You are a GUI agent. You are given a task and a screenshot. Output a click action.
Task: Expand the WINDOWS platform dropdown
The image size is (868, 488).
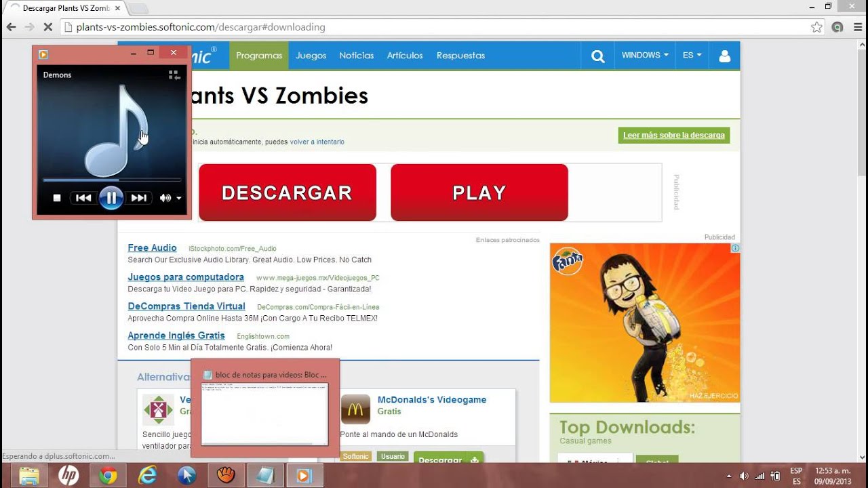point(645,56)
